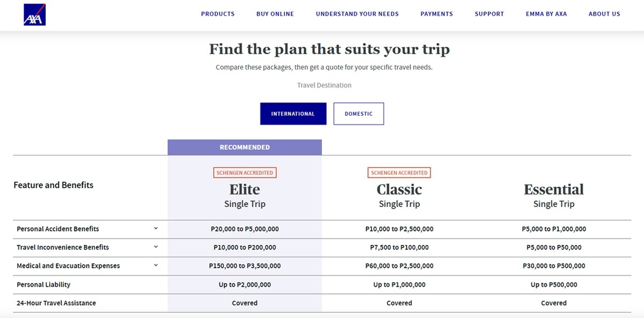Click Schengen Accredited badge above Elite
This screenshot has height=318, width=644.
[245, 173]
